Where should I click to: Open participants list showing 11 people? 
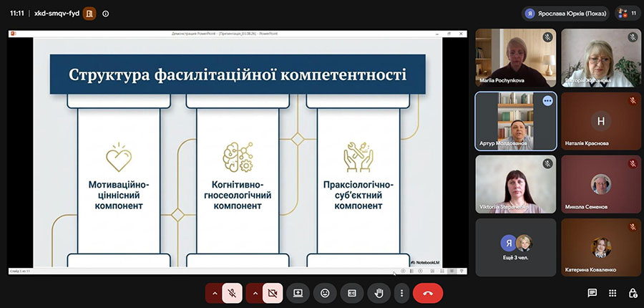click(628, 14)
